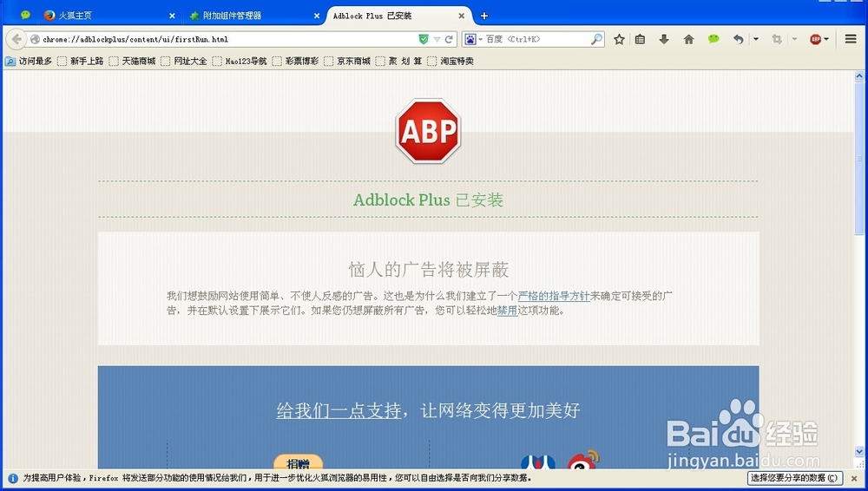
Task: Open the Baidu search engine selector
Action: (x=473, y=39)
